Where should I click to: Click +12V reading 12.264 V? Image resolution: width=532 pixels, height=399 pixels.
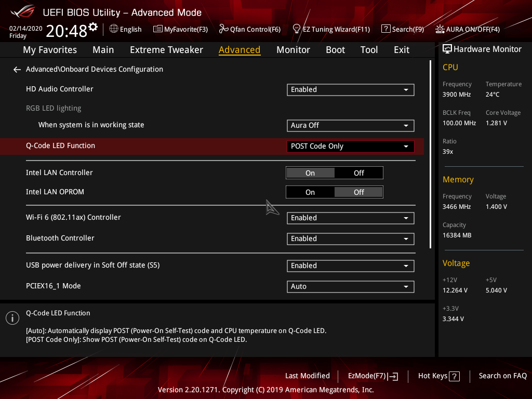tap(455, 290)
